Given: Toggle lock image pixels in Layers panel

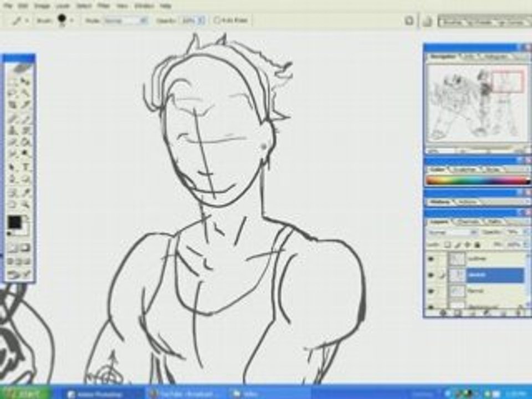Looking at the screenshot, I should (x=458, y=244).
